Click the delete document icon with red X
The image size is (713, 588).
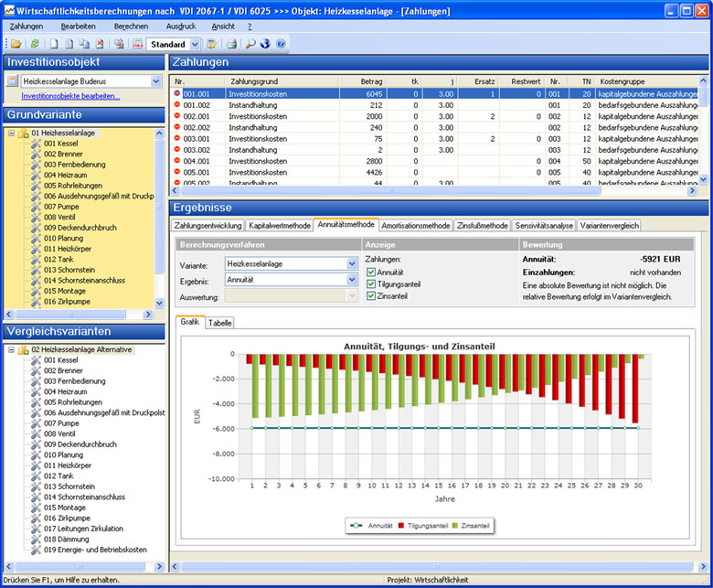pyautogui.click(x=100, y=44)
